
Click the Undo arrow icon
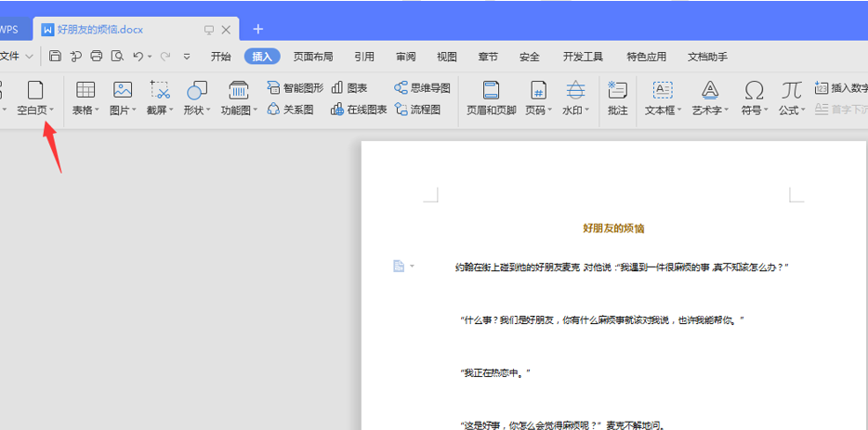pos(138,57)
